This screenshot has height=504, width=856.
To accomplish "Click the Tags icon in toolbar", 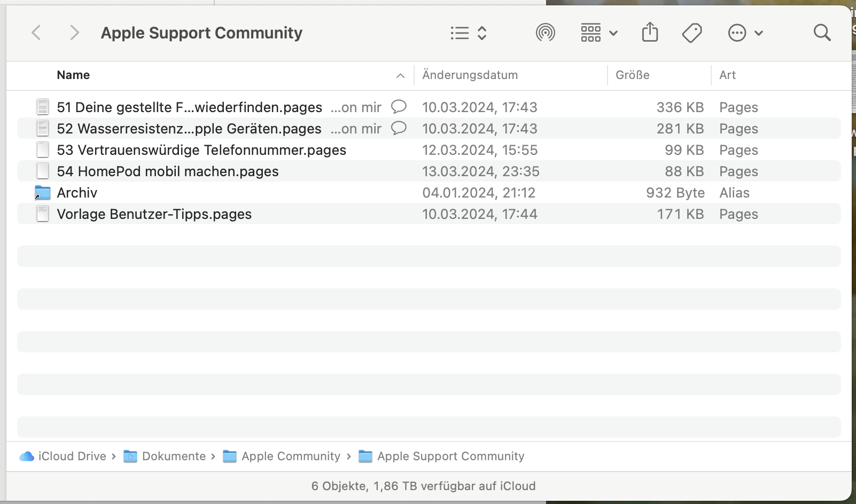I will coord(692,33).
